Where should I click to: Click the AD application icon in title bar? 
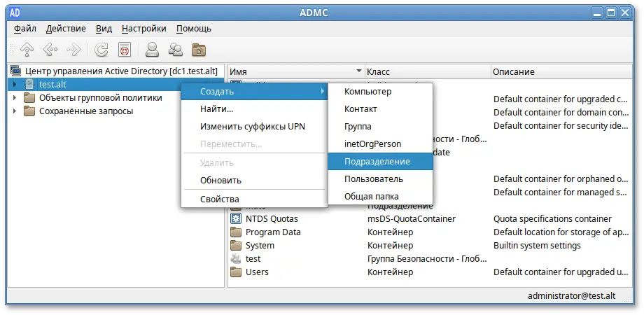coord(15,13)
